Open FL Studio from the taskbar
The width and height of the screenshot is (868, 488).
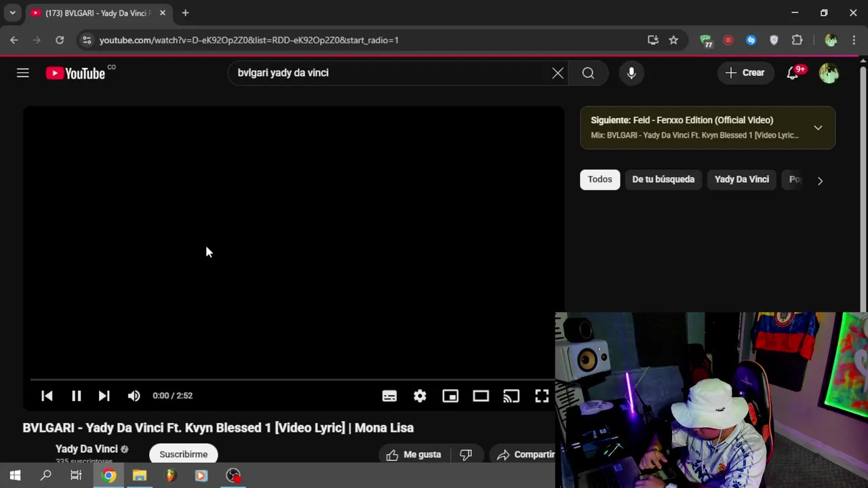[x=171, y=476]
